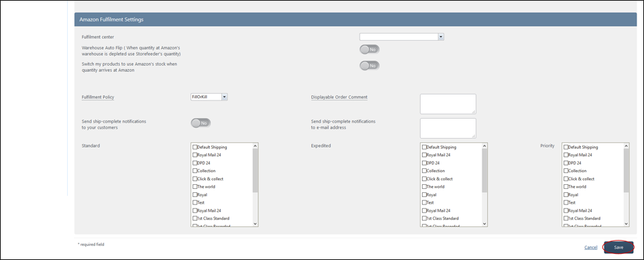Check DPD 24 in the Priority list
The image size is (644, 260).
[566, 163]
